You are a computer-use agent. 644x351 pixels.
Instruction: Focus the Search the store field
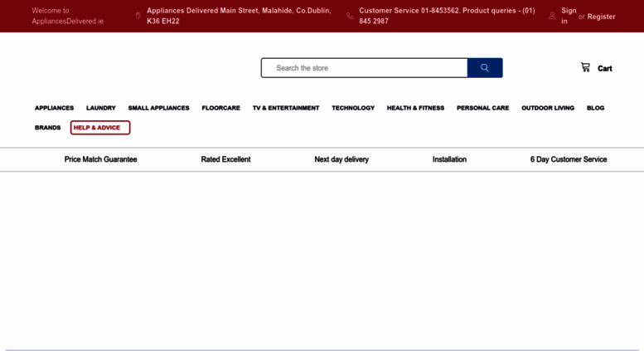tap(365, 68)
